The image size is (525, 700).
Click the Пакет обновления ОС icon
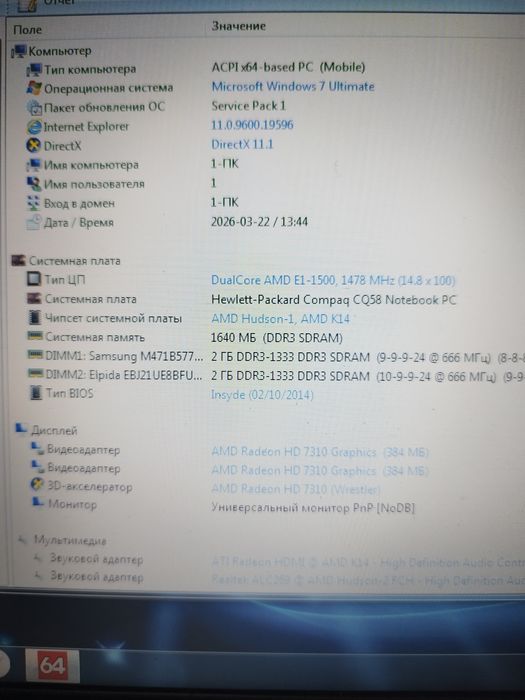coord(34,108)
